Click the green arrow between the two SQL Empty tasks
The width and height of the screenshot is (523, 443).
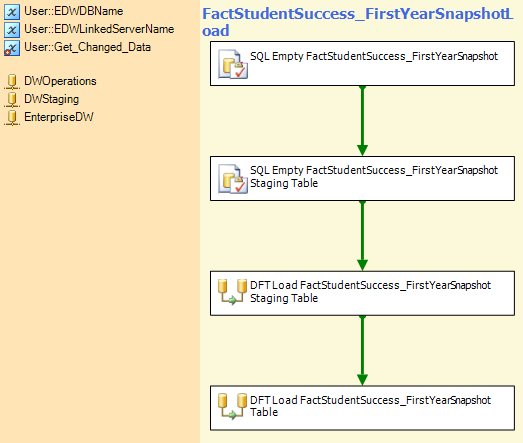point(362,121)
